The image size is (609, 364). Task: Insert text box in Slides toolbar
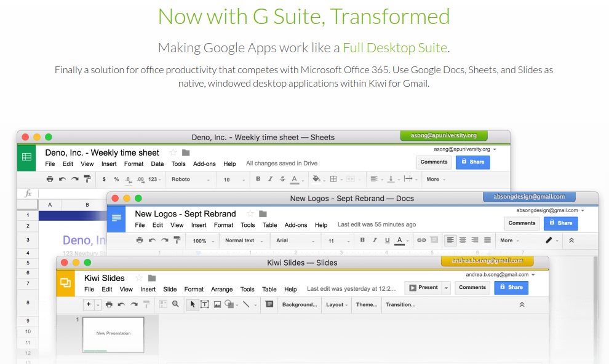[x=205, y=304]
